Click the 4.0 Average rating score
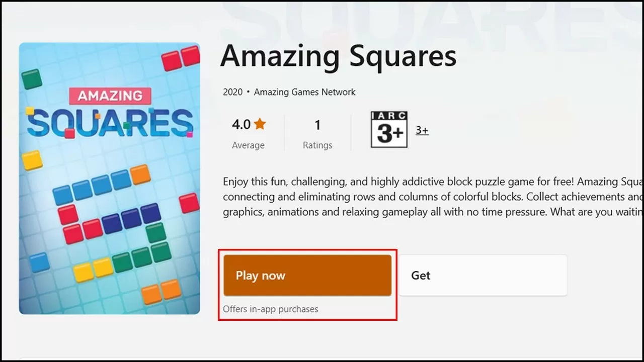 pos(240,124)
